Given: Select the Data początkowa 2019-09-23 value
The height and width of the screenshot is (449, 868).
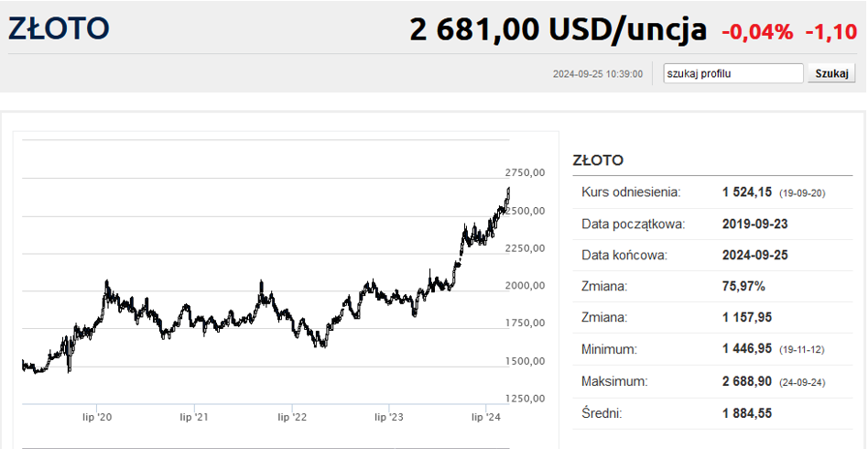Looking at the screenshot, I should (x=754, y=224).
